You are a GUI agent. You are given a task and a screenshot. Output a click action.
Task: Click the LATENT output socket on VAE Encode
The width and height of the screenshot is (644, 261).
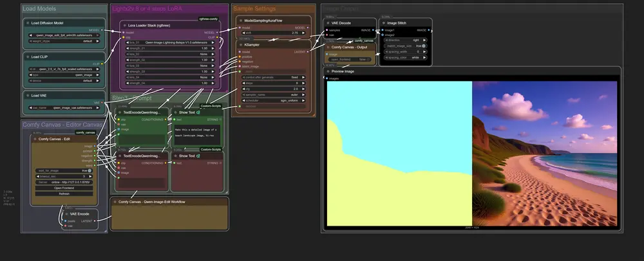click(95, 221)
